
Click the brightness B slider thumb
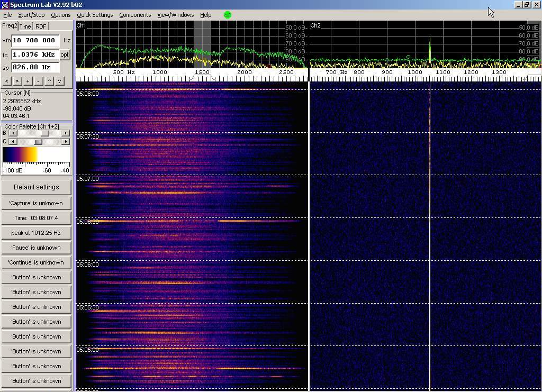45,133
